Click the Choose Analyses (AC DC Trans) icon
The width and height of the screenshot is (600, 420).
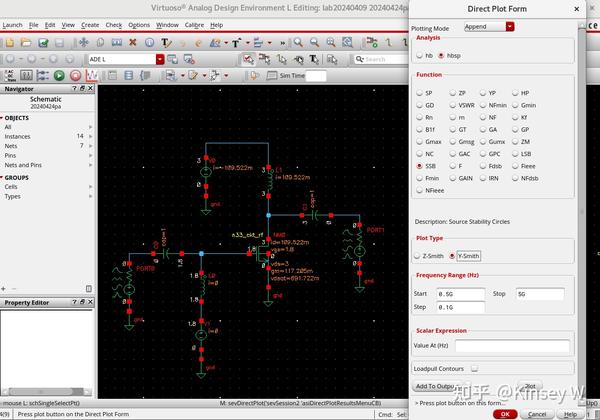click(10, 75)
